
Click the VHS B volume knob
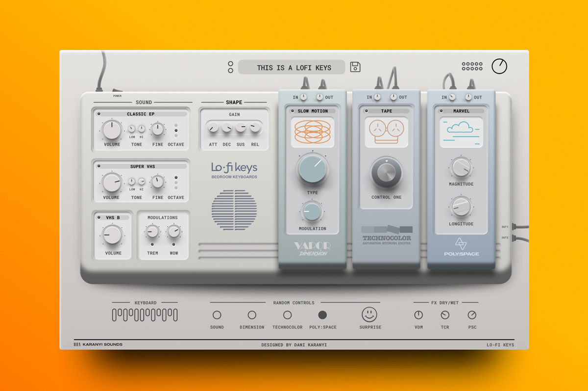point(113,235)
